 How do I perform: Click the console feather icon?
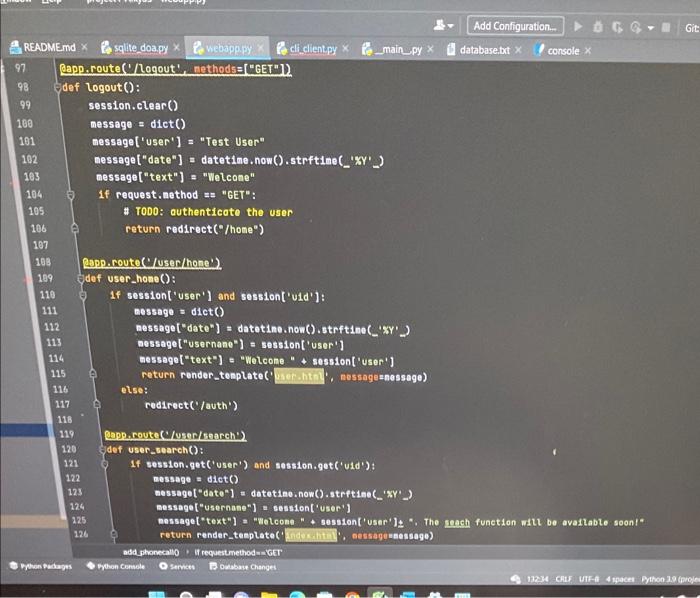539,50
